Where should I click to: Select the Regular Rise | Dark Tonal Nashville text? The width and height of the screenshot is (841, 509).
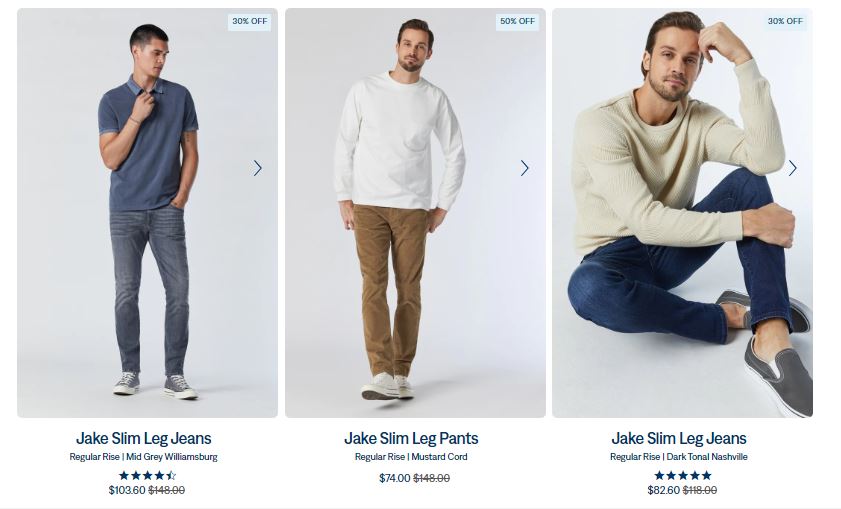(x=678, y=457)
